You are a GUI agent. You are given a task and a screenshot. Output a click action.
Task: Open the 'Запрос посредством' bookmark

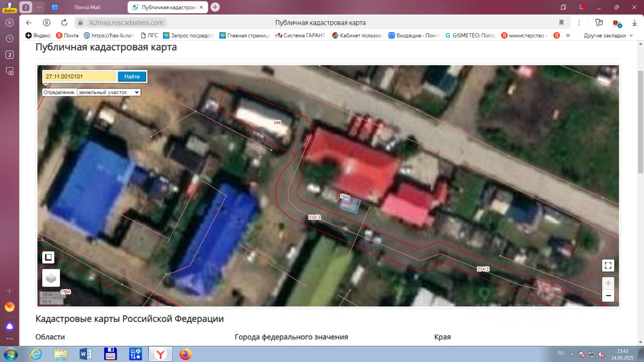(189, 36)
